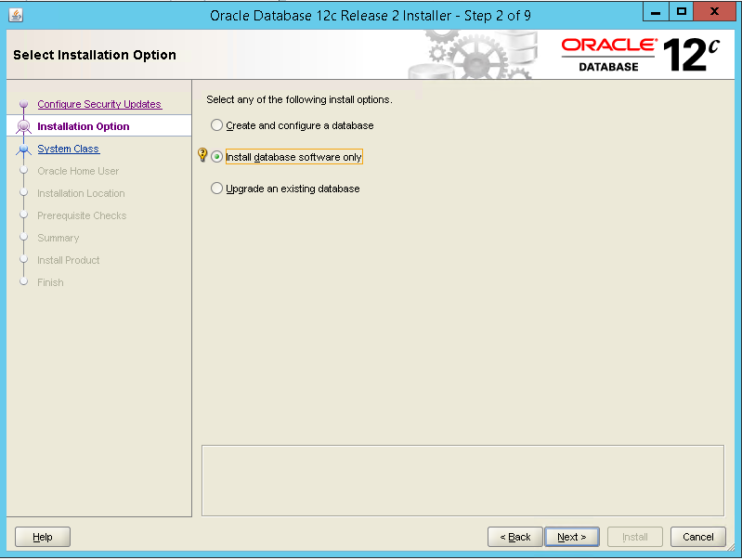Click the Oracle Database 12c logo
This screenshot has height=560, width=742.
(x=641, y=55)
